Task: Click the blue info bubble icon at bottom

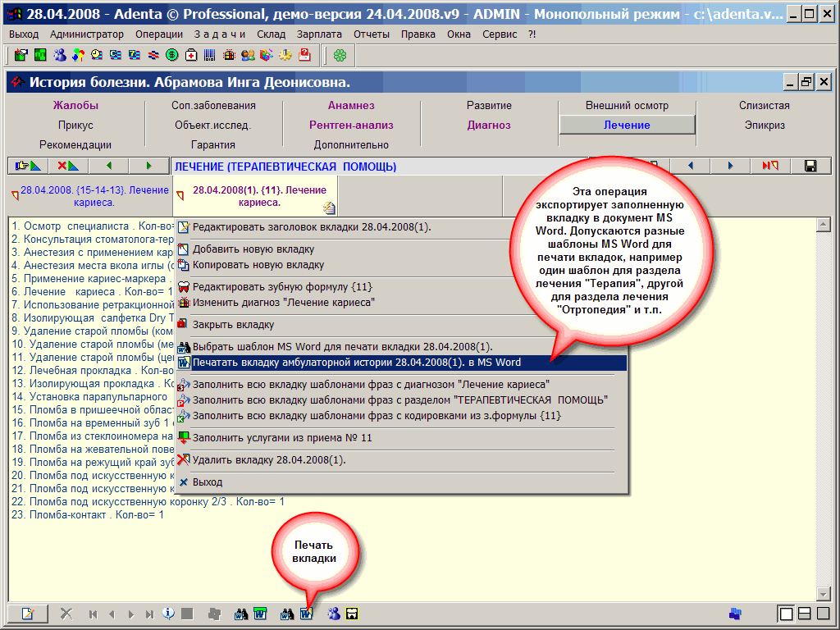Action: click(169, 614)
